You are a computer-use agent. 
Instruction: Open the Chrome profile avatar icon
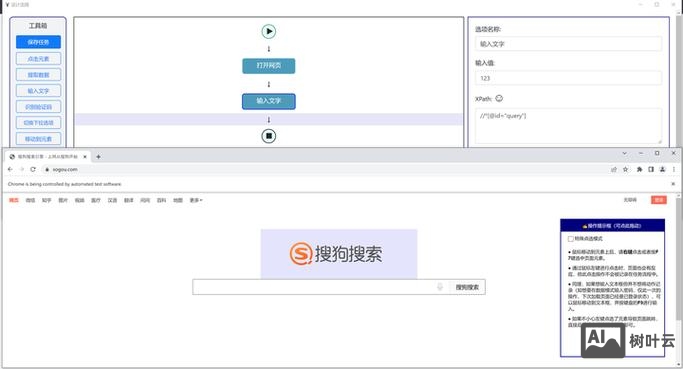pos(662,169)
